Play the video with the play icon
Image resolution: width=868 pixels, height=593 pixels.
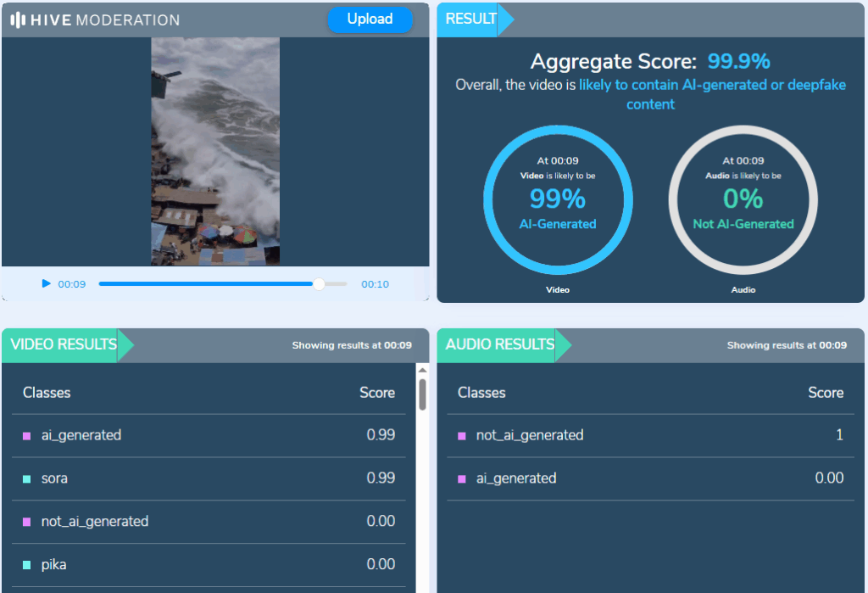(x=47, y=284)
